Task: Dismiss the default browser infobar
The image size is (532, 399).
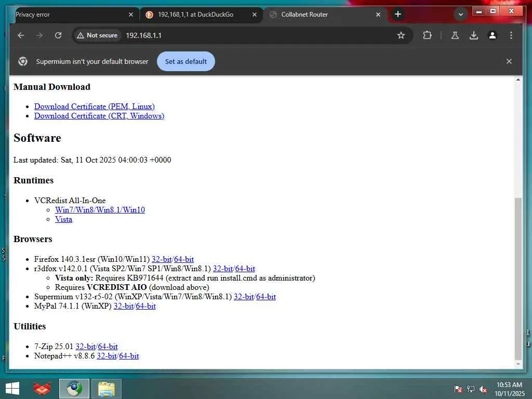Action: pos(509,61)
